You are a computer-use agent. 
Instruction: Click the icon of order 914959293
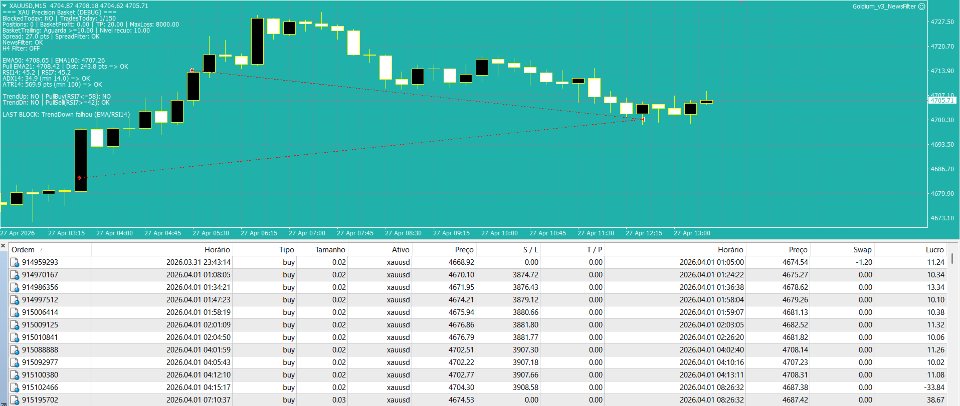pyautogui.click(x=15, y=262)
